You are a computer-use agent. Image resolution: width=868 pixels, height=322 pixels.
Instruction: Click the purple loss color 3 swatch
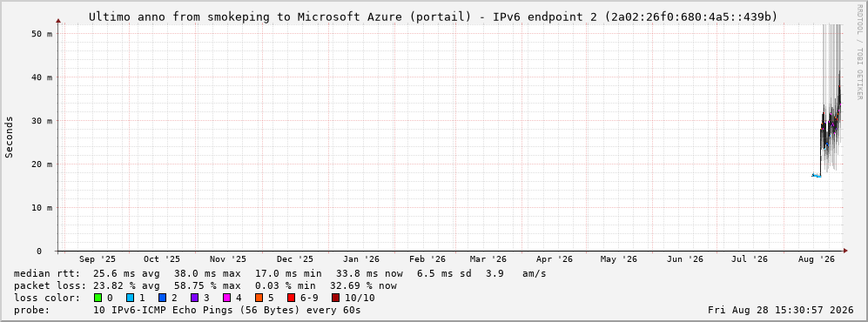point(194,298)
